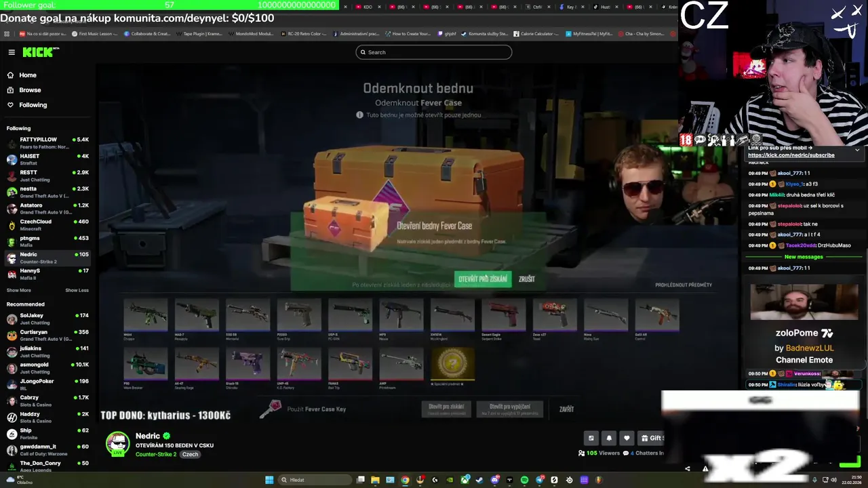Open Steam from the taskbar
The height and width of the screenshot is (488, 868).
(x=479, y=480)
